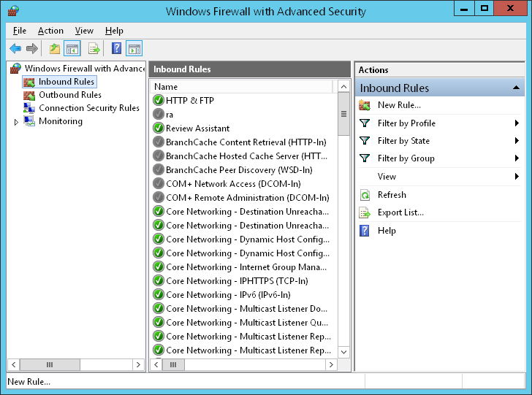Click the rules list vertical scrollbar thumb
Screen dimensions: 532x395
pyautogui.click(x=343, y=114)
